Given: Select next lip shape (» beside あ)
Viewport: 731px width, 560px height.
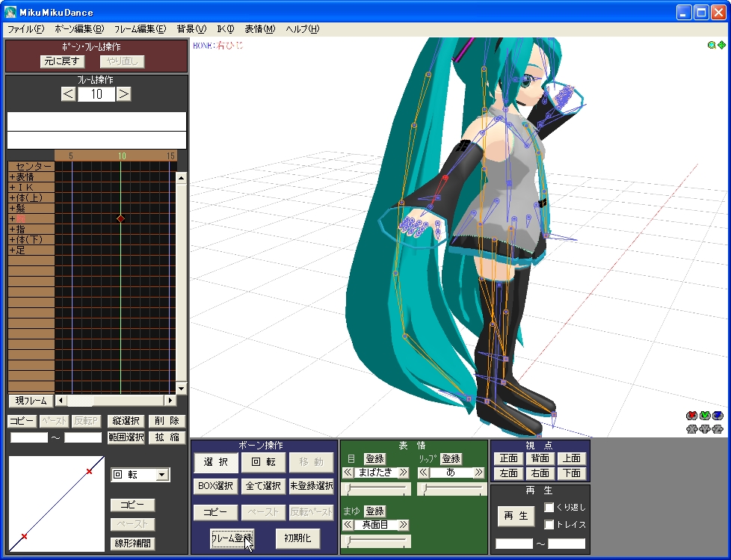Looking at the screenshot, I should point(478,473).
